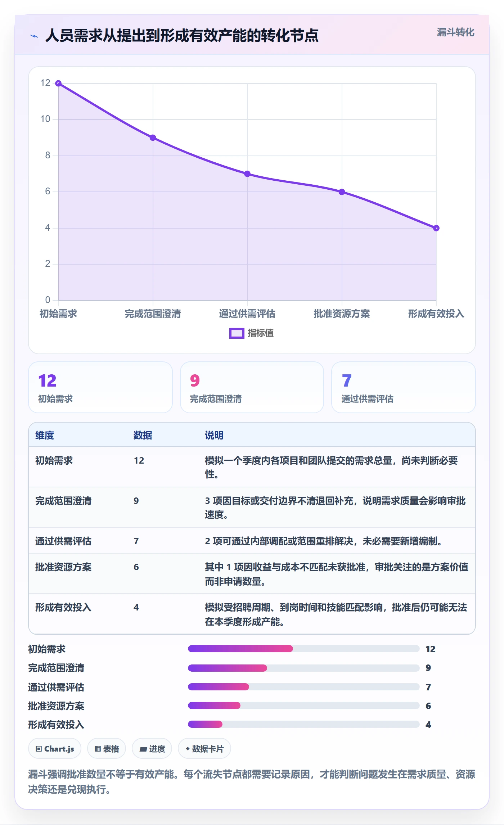504x825 pixels.
Task: Click the 形成有效投入 x-axis label
Action: (436, 314)
